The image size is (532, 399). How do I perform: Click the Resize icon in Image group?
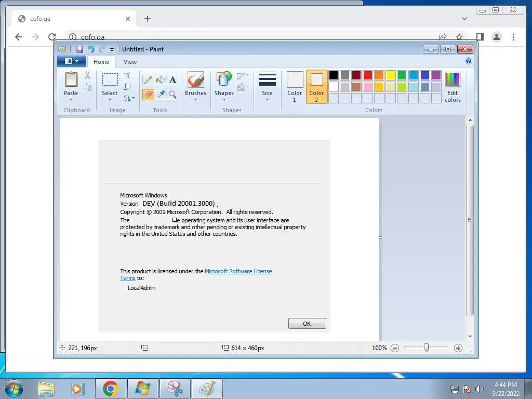click(127, 87)
